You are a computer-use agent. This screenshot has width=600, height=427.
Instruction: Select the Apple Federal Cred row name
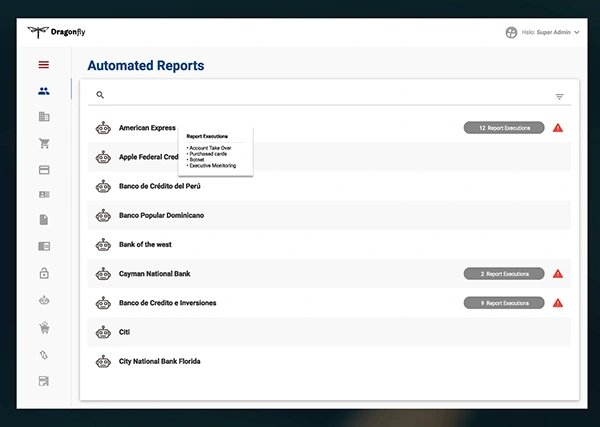pos(148,157)
